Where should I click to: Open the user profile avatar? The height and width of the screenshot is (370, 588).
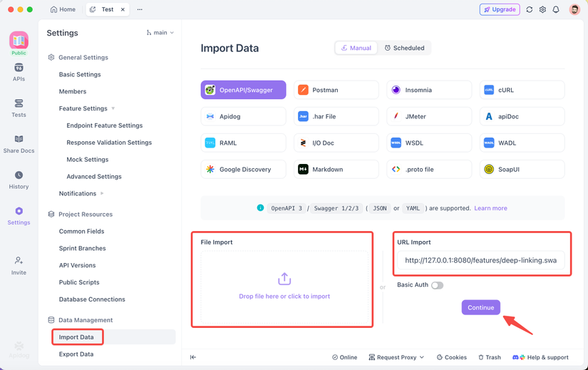[x=574, y=9]
